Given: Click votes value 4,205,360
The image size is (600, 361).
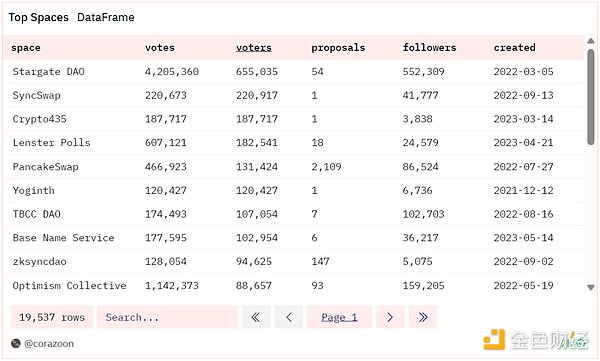Looking at the screenshot, I should pos(172,72).
